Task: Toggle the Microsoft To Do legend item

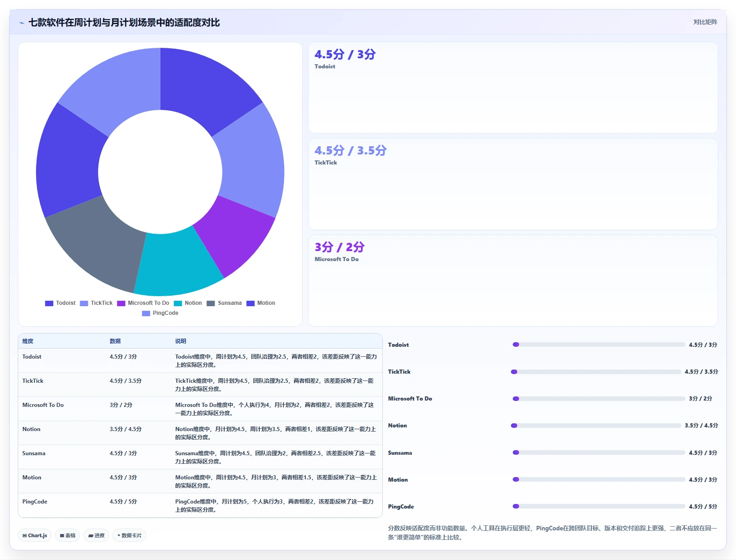Action: click(143, 303)
